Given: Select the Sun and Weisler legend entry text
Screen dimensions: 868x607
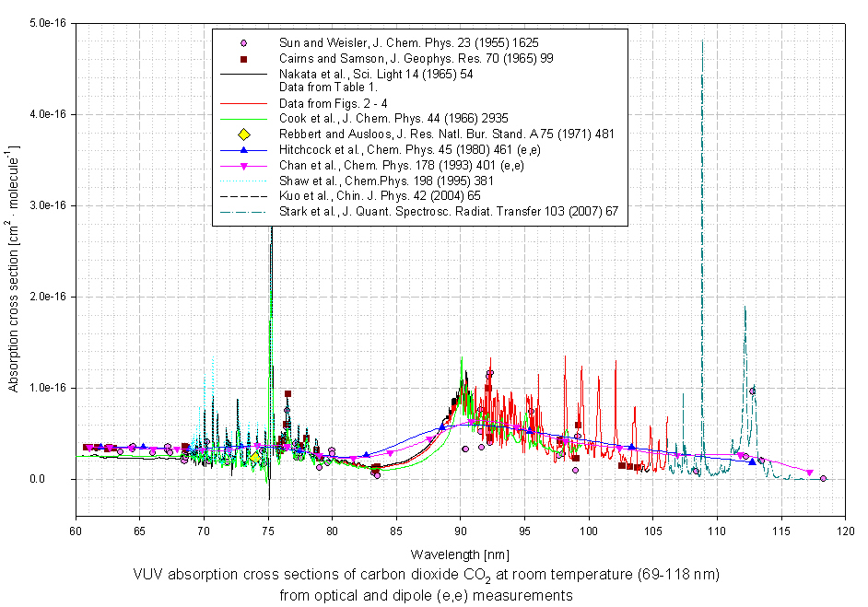Looking at the screenshot, I should click(x=408, y=43).
